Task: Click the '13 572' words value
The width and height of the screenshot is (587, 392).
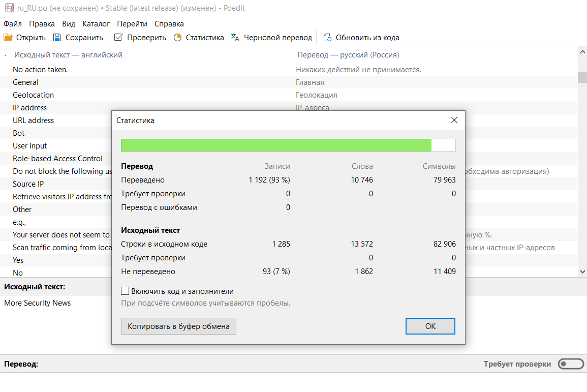Action: 362,244
